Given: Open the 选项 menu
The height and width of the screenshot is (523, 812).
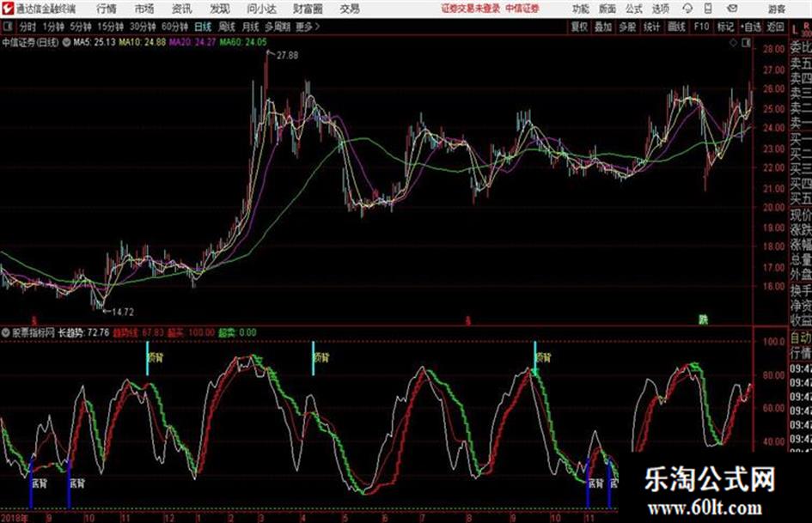Looking at the screenshot, I should click(660, 9).
